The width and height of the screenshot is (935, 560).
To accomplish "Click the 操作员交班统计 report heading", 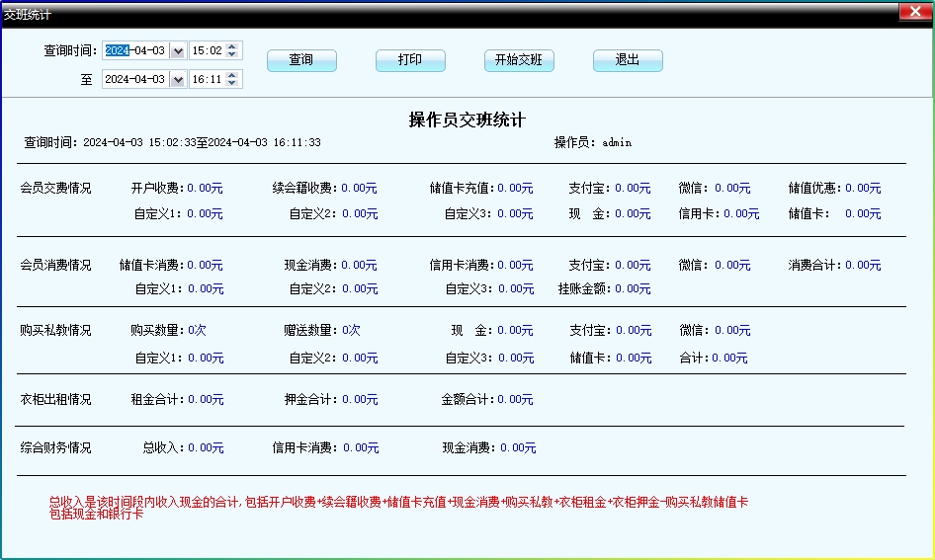I will [467, 120].
